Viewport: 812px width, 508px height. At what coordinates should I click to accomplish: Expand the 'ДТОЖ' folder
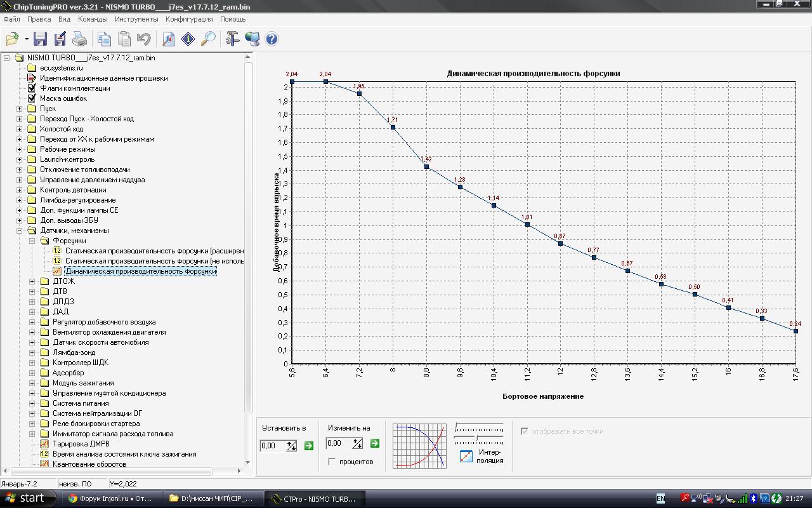tap(32, 281)
